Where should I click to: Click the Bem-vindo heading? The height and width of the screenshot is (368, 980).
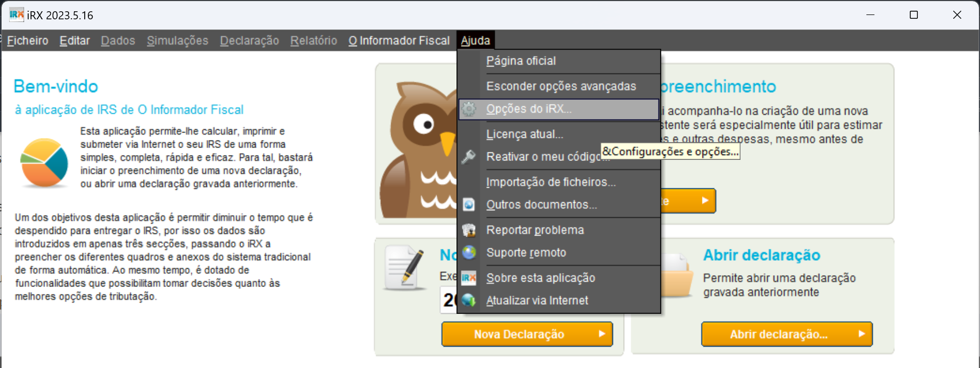coord(56,86)
